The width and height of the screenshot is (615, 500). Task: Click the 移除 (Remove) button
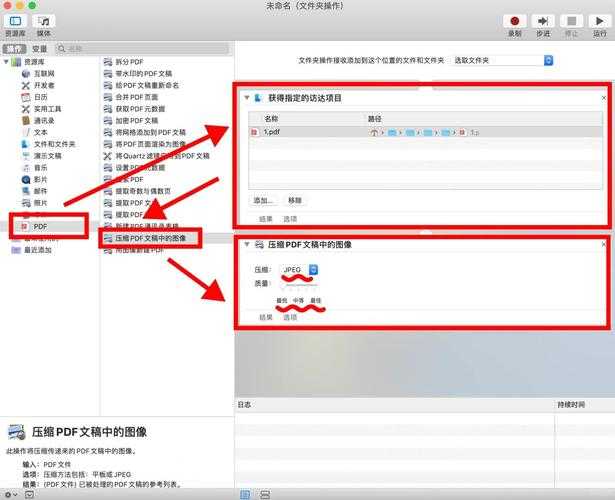[x=295, y=200]
